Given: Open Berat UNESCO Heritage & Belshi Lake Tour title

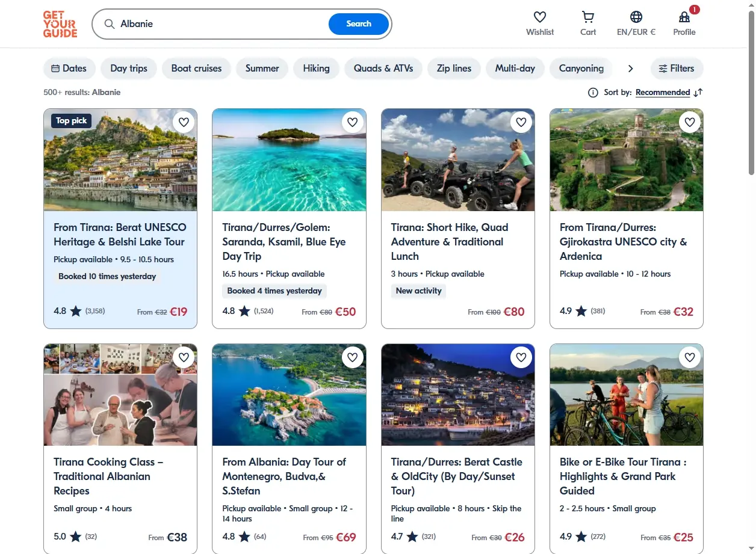Looking at the screenshot, I should click(120, 235).
